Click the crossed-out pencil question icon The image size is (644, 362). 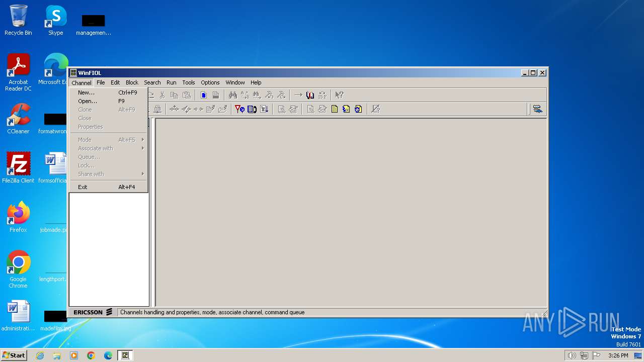point(375,109)
